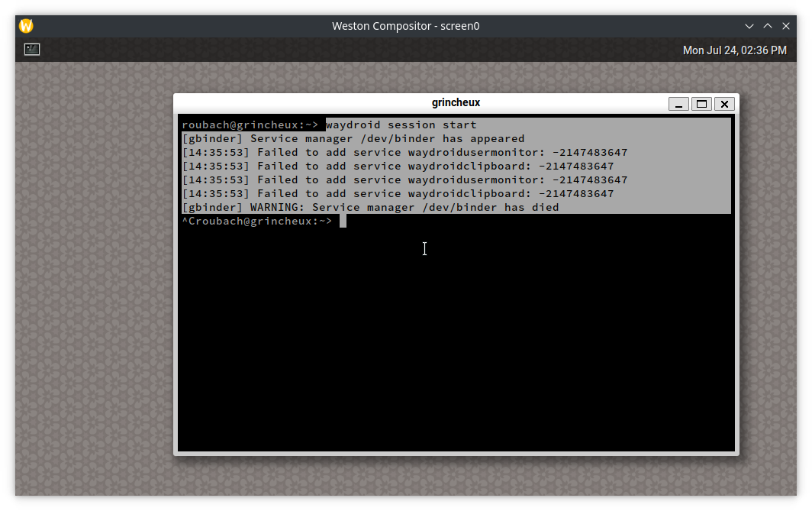
Task: Open the weston-terminal application via its panel shortcut
Action: coord(31,50)
